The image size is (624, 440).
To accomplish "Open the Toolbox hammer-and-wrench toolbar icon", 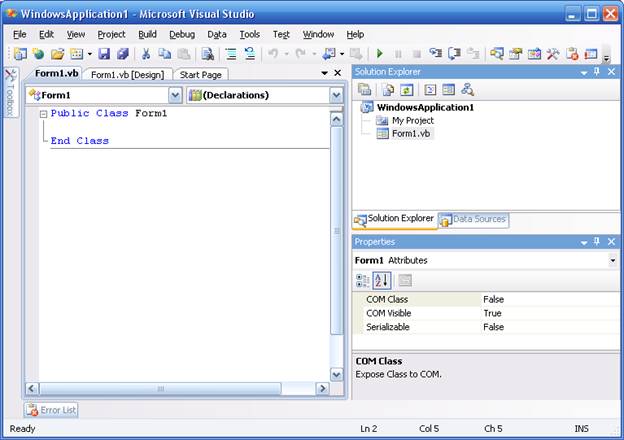I will [553, 53].
